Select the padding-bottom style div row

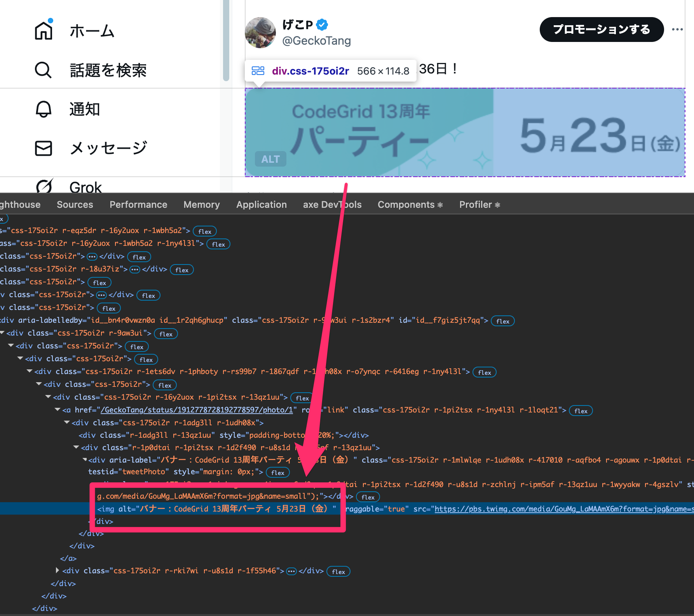pos(223,435)
